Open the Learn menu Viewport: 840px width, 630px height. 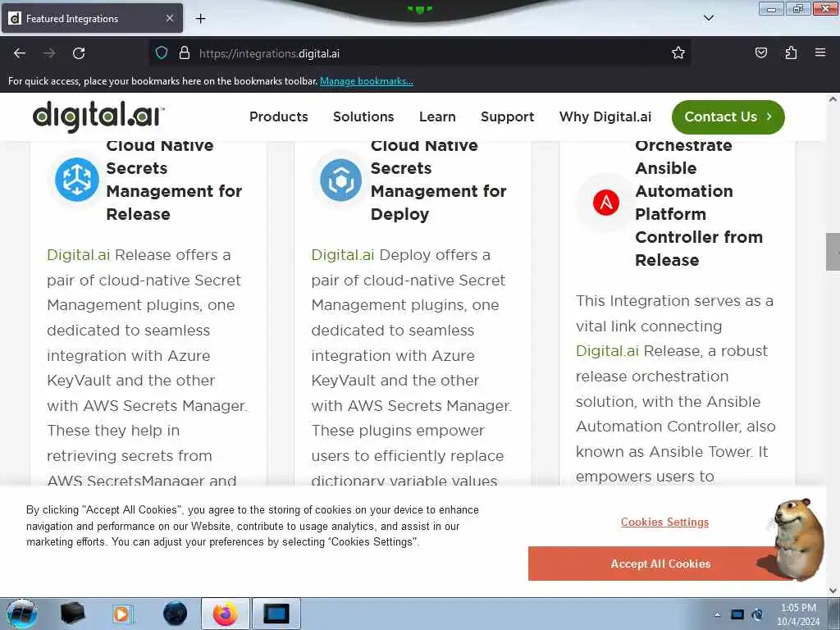tap(437, 116)
